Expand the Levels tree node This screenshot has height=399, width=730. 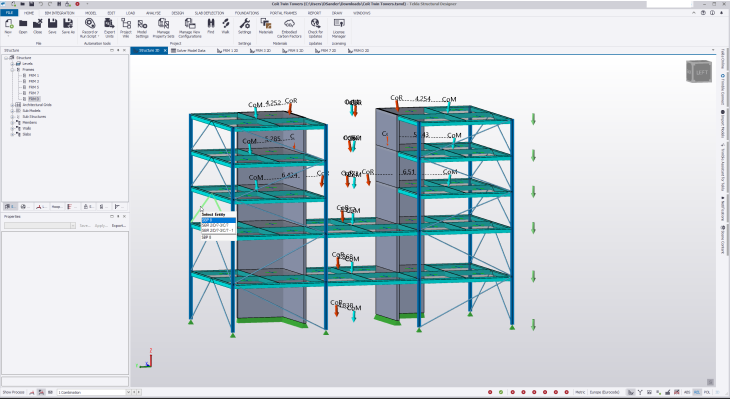(x=13, y=64)
